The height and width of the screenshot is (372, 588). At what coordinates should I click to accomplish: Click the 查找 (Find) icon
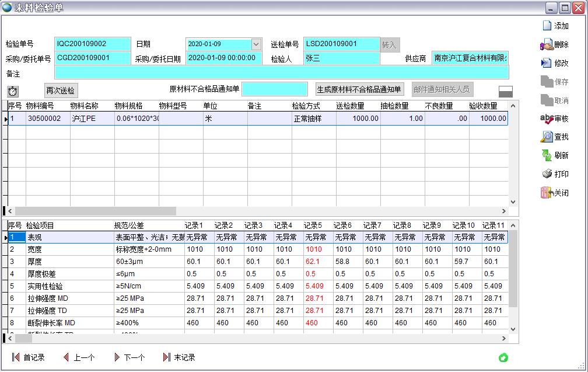pos(547,137)
